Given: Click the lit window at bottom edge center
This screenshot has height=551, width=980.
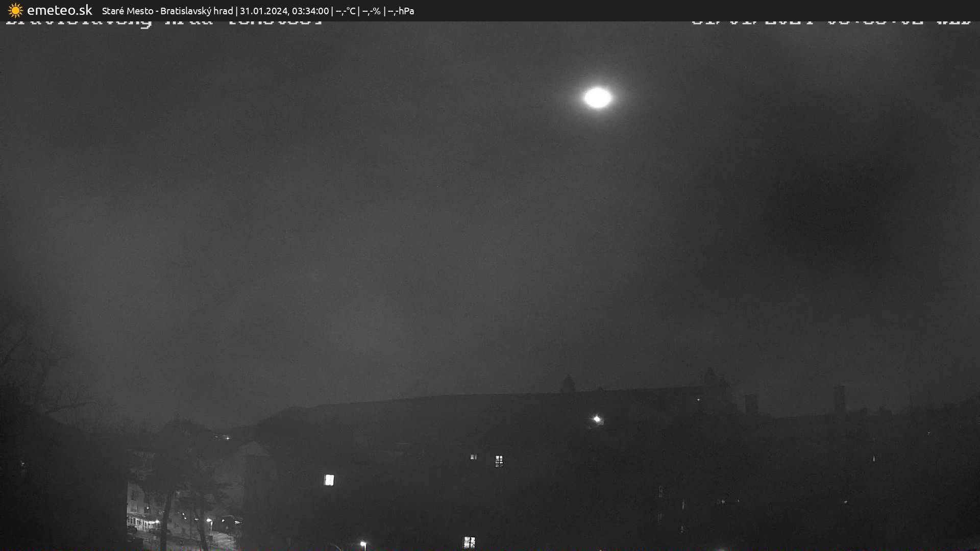Looking at the screenshot, I should click(469, 542).
